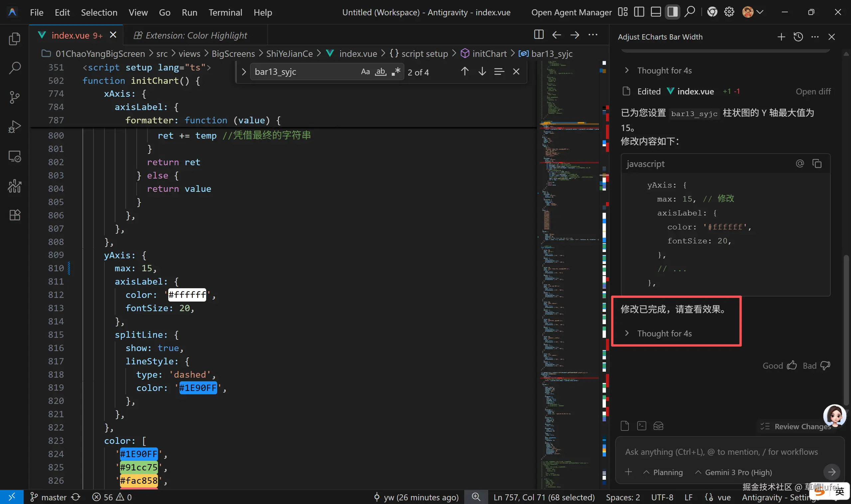Image resolution: width=851 pixels, height=504 pixels.
Task: Copy the javascript code block
Action: click(817, 164)
